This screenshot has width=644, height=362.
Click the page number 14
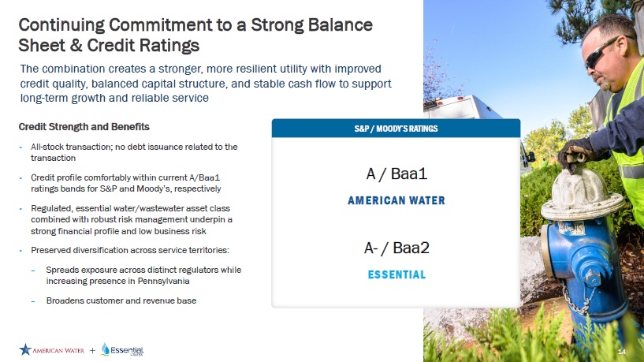(x=621, y=350)
